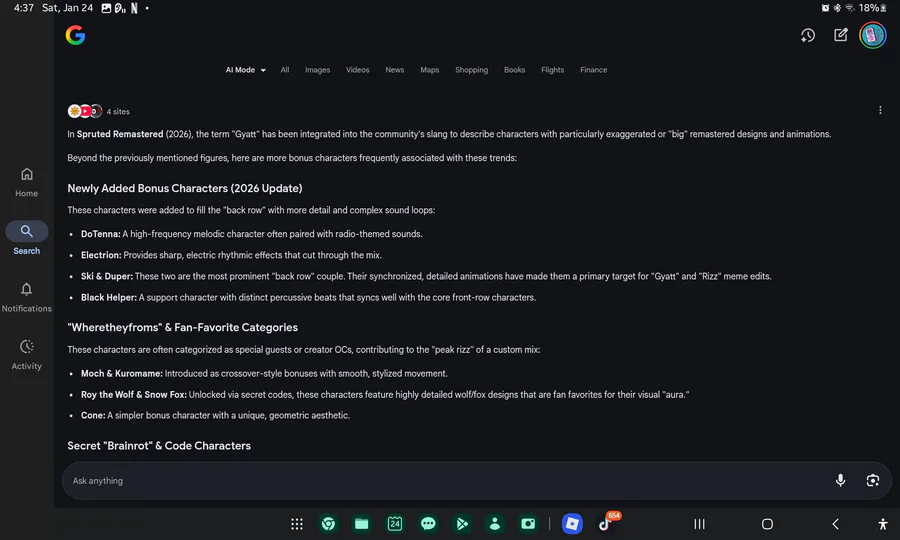
Task: Open the Android app drawer grid
Action: (297, 524)
